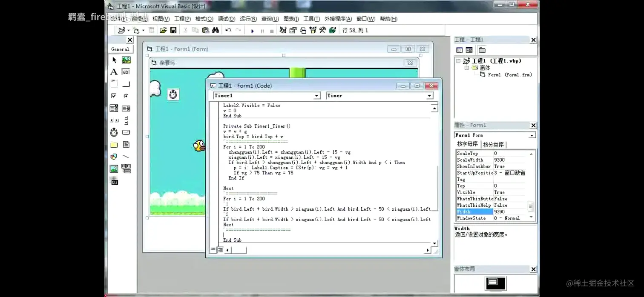The width and height of the screenshot is (644, 297).
Task: Open Add Standard EXE Project dropdown arrow
Action: 129,31
